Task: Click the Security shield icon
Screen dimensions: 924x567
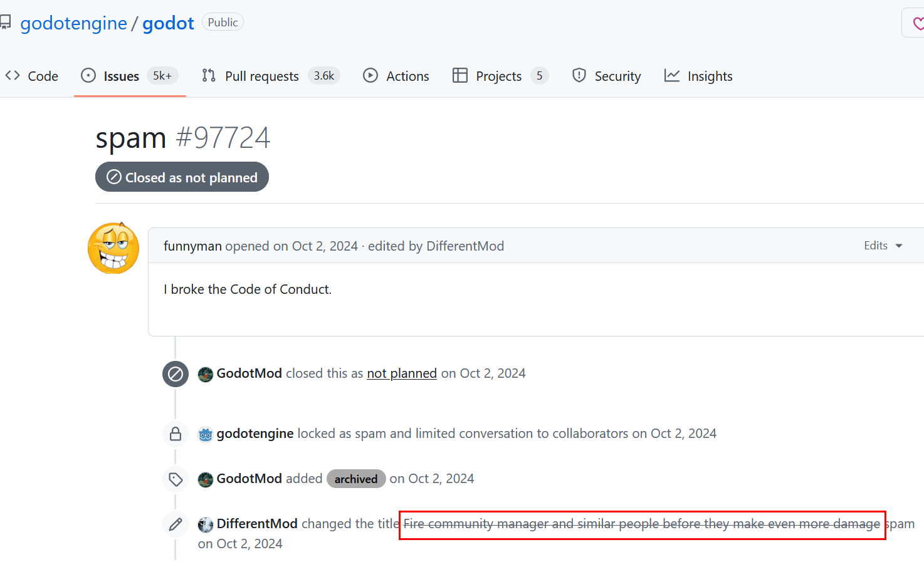Action: click(579, 75)
